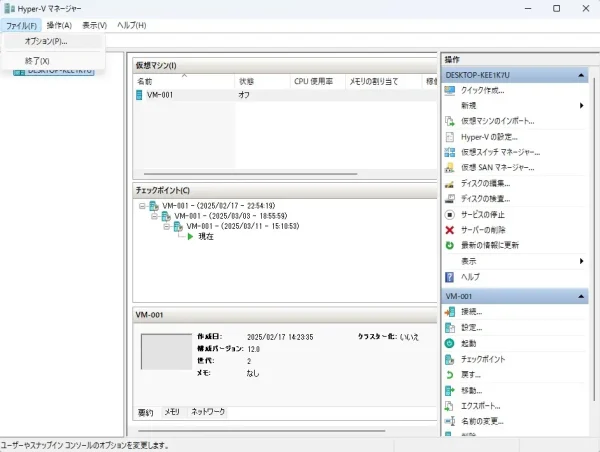
Task: Click the 移動 icon in actions
Action: [450, 391]
